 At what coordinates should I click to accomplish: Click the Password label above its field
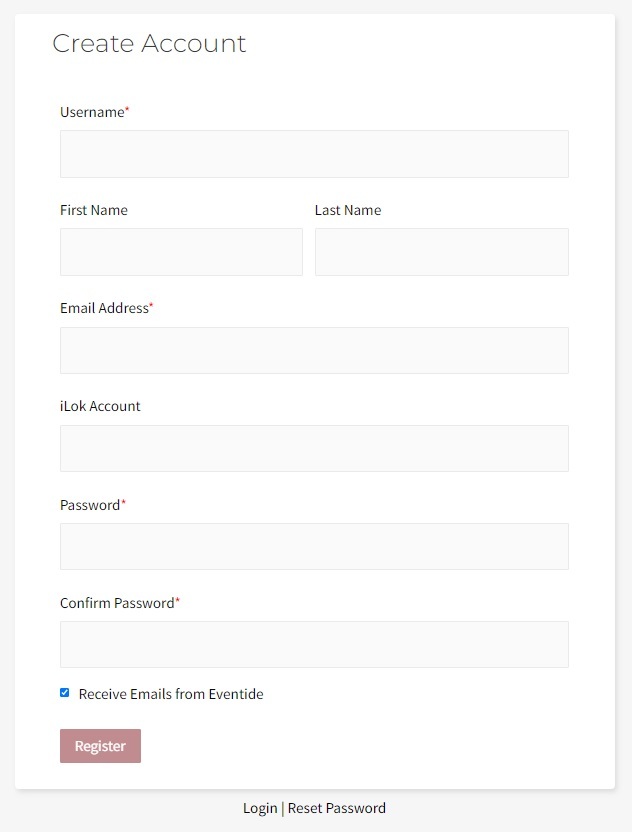click(90, 505)
